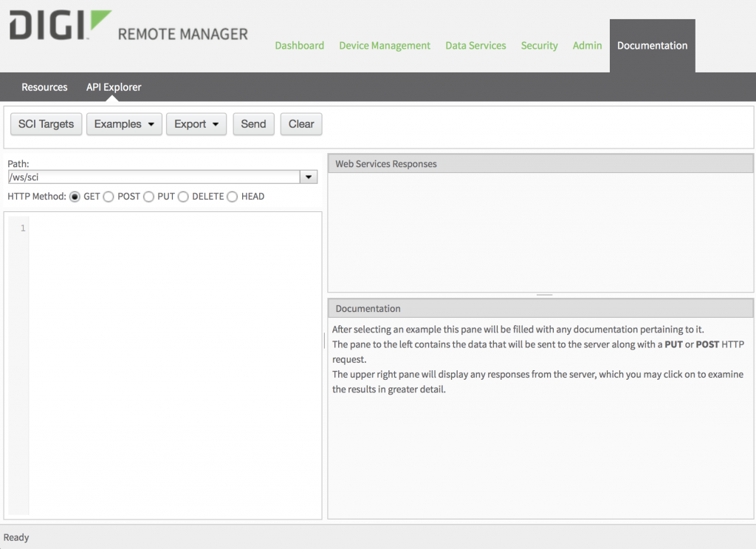Viewport: 756px width, 549px height.
Task: Select the API Explorer submenu item
Action: tap(114, 87)
